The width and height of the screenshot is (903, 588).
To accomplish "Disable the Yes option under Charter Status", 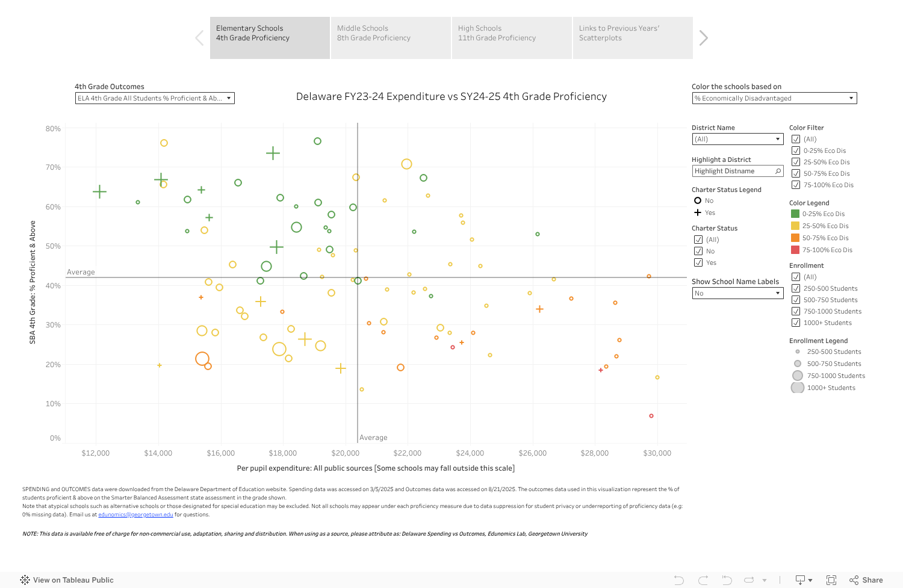I will [698, 262].
